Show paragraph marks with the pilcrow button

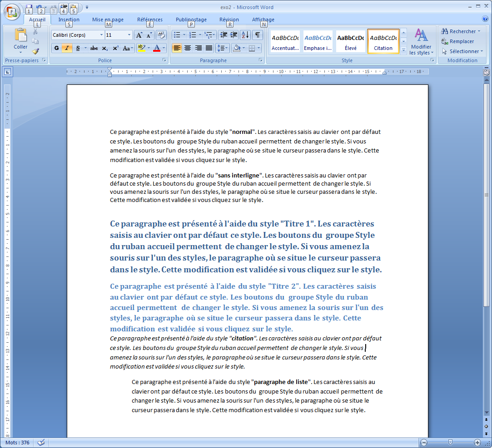point(257,35)
